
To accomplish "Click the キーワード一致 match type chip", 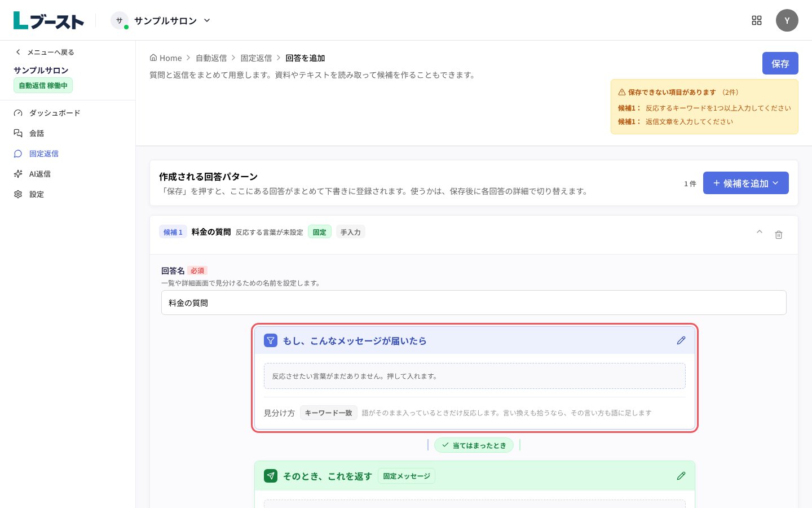I will tap(329, 413).
